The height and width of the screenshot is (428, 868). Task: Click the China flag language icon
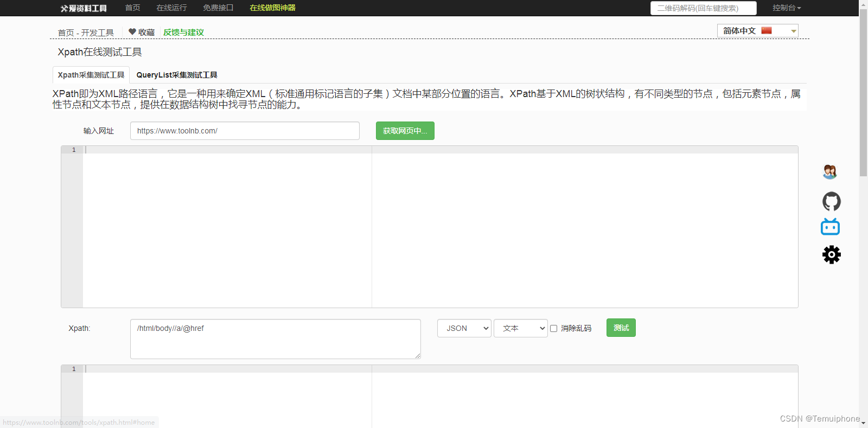pyautogui.click(x=766, y=31)
